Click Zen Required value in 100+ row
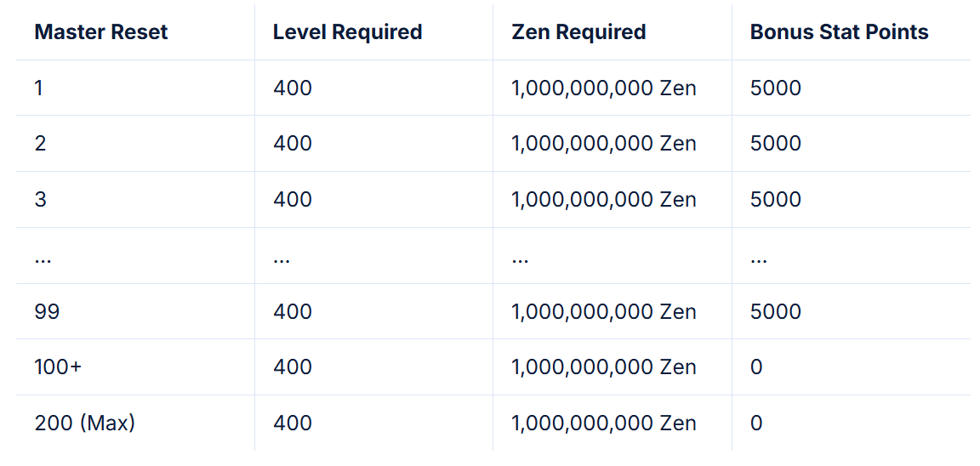Image resolution: width=980 pixels, height=466 pixels. [x=603, y=367]
